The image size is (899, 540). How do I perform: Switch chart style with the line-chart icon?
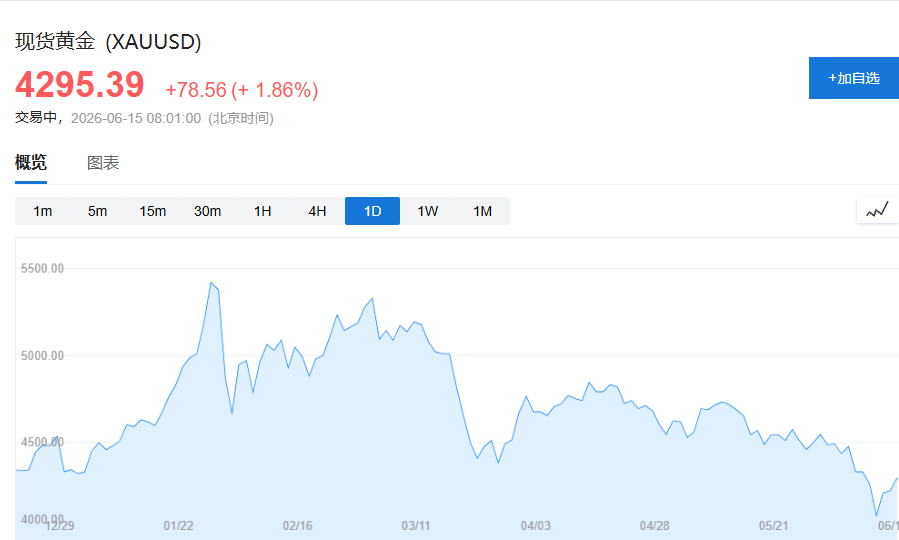point(877,210)
